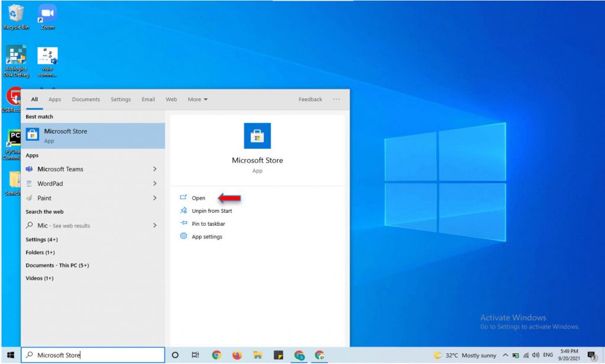Click Folders (1+) category
The width and height of the screenshot is (605, 364).
point(40,252)
